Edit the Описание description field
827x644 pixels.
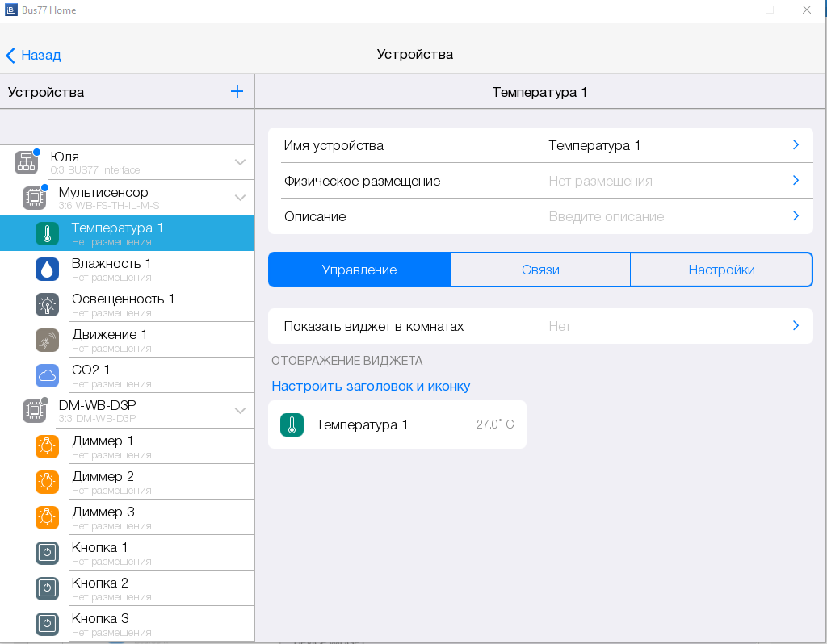pyautogui.click(x=606, y=216)
